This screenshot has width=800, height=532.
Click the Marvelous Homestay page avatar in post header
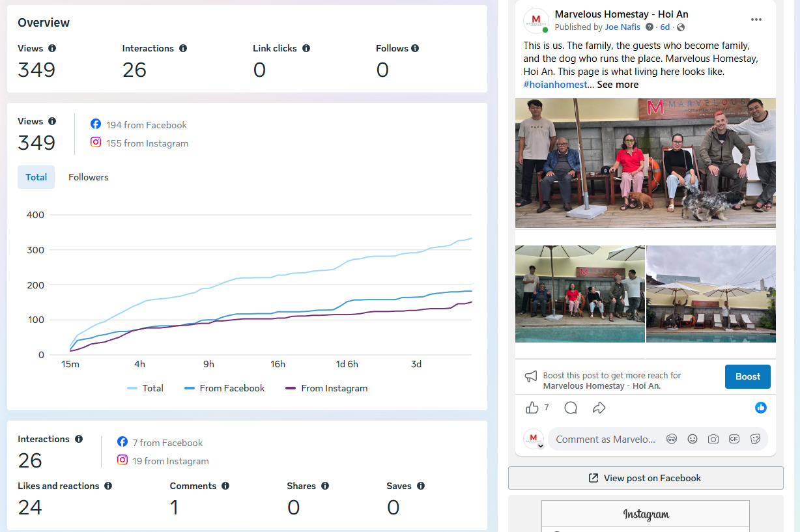coord(536,21)
